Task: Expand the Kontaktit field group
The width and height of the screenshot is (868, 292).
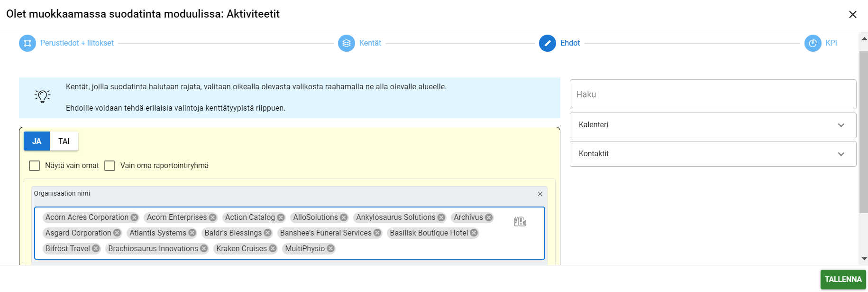Action: (713, 154)
